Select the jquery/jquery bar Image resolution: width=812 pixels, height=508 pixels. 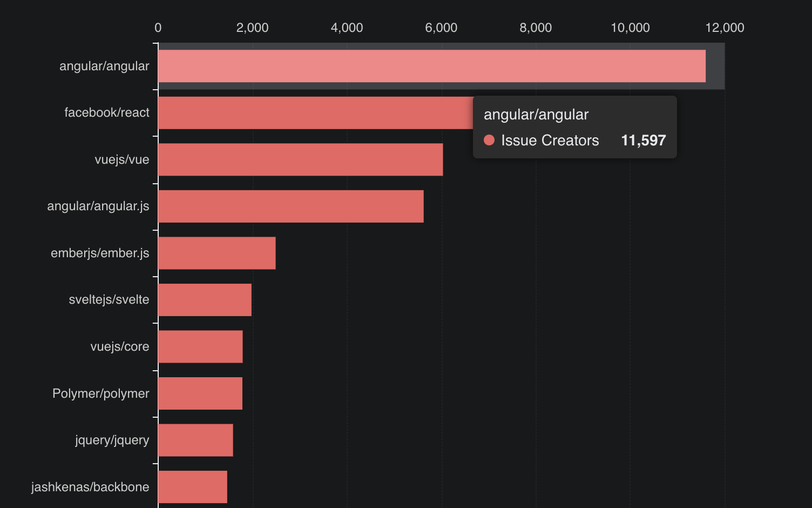pyautogui.click(x=194, y=440)
